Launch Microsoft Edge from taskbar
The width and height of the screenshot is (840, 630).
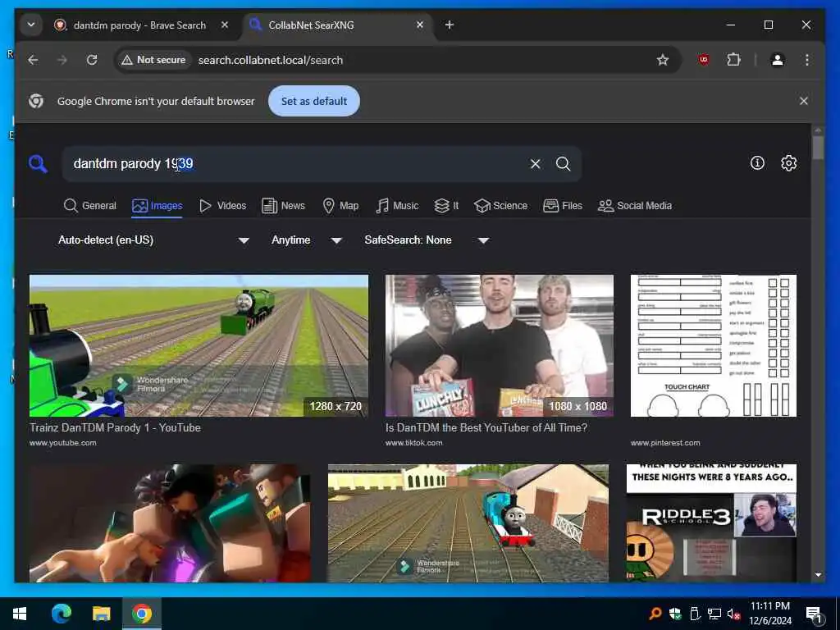click(61, 614)
